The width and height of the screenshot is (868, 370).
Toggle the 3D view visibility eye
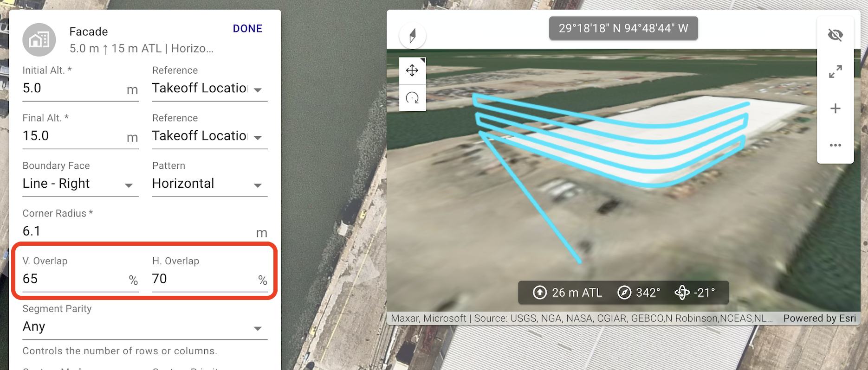835,35
